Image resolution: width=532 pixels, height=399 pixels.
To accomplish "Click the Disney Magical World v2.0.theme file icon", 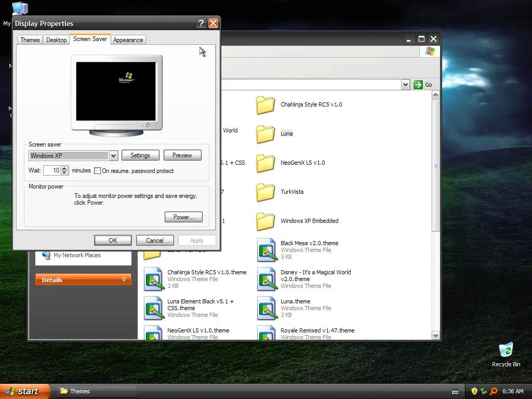I will 267,279.
